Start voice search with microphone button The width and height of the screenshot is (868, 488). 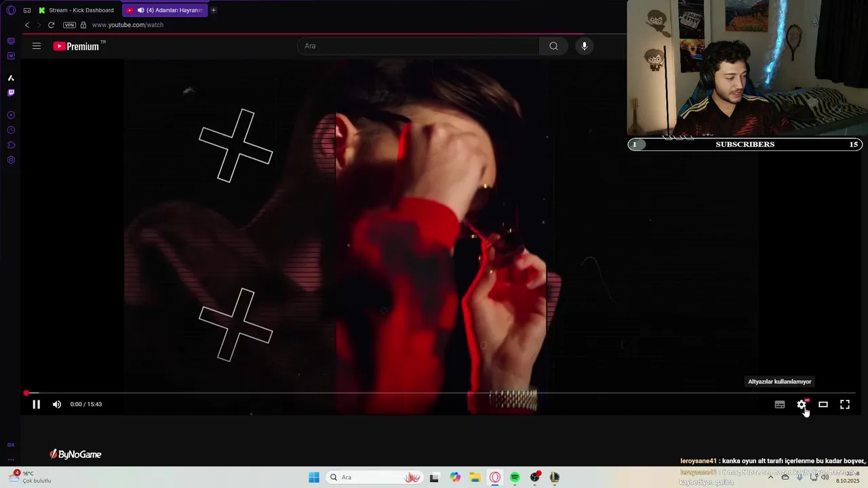[x=585, y=46]
